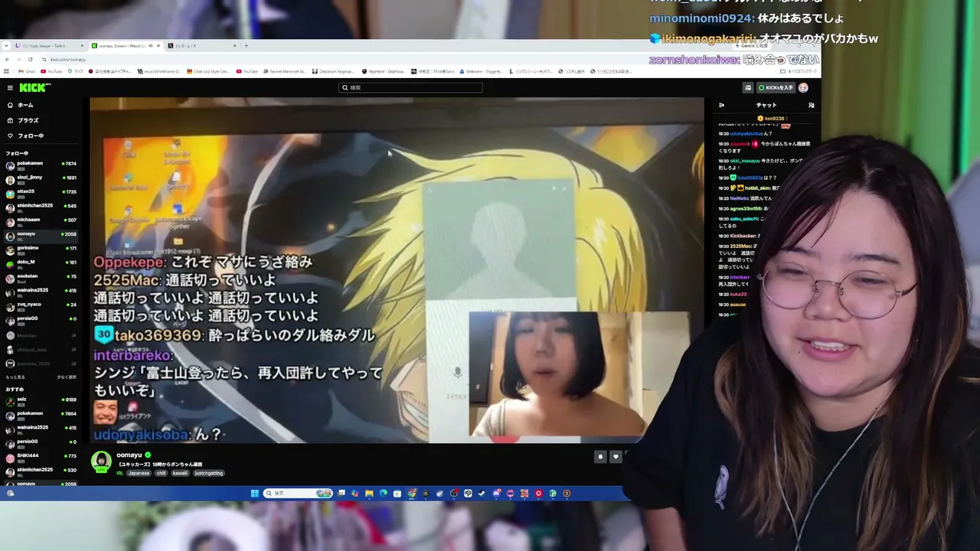This screenshot has width=980, height=551.
Task: Open followed channel pokekamen with 7874 viewers
Action: pyautogui.click(x=40, y=165)
